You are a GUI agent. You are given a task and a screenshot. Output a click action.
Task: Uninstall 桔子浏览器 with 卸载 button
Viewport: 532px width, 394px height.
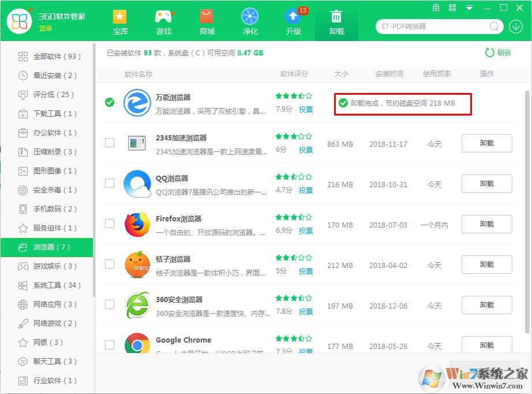click(x=487, y=265)
